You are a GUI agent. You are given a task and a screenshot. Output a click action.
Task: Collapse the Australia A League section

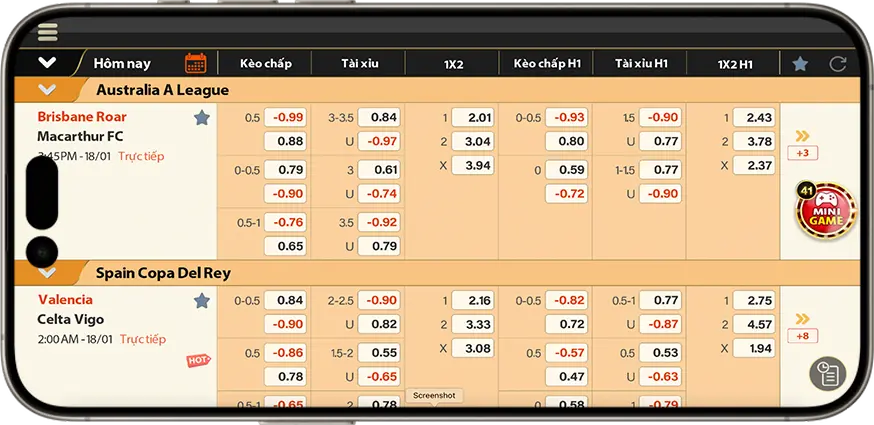point(47,90)
